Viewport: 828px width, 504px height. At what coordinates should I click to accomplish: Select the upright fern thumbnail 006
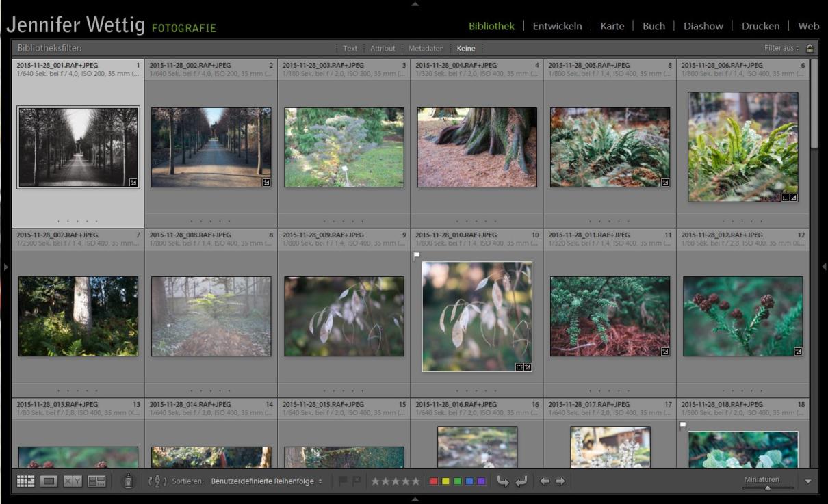click(x=743, y=147)
